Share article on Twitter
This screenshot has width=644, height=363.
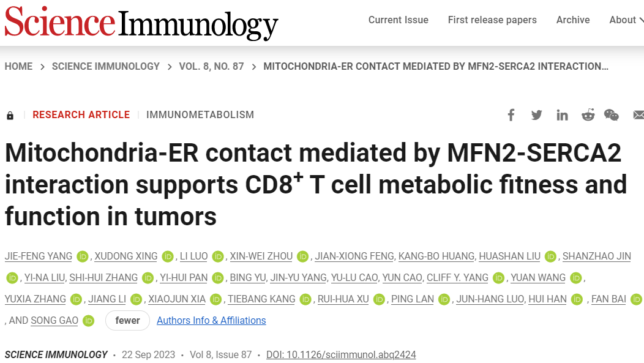pyautogui.click(x=536, y=115)
